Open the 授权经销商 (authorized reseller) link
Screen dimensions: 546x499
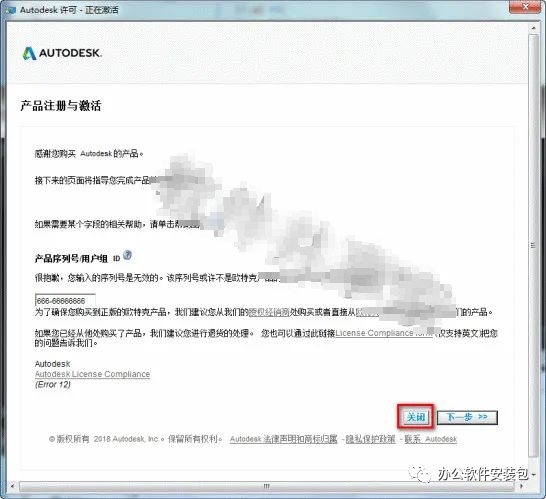[x=269, y=312]
